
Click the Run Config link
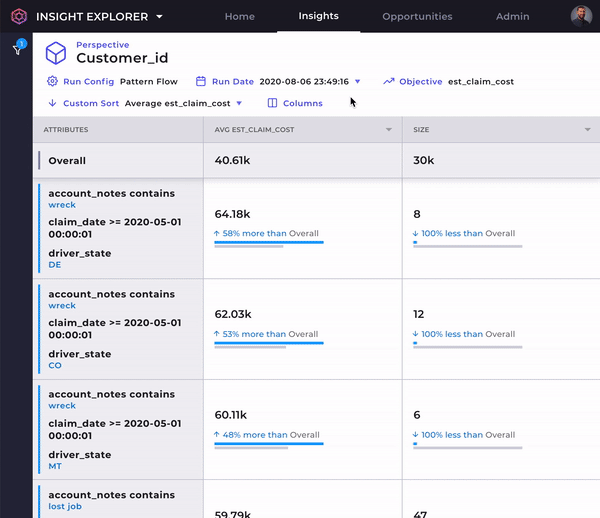(88, 81)
